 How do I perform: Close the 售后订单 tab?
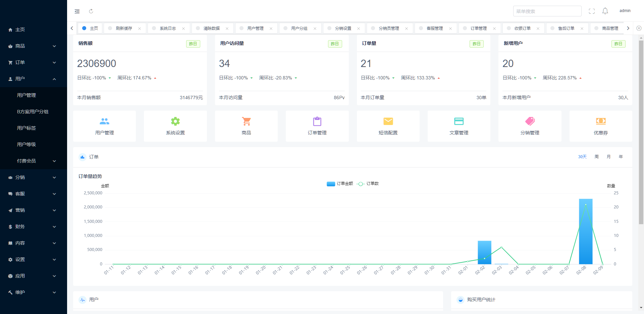[x=582, y=28]
